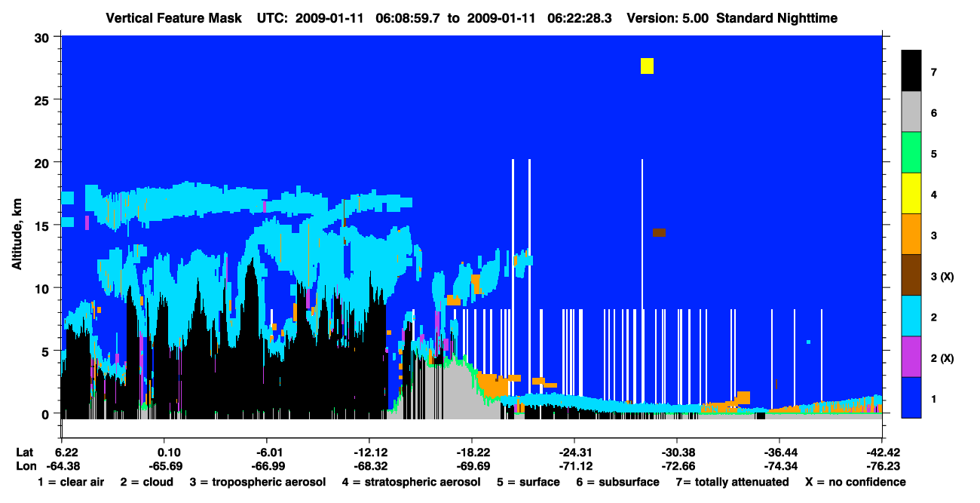Click longitude value -68.32

pyautogui.click(x=369, y=466)
